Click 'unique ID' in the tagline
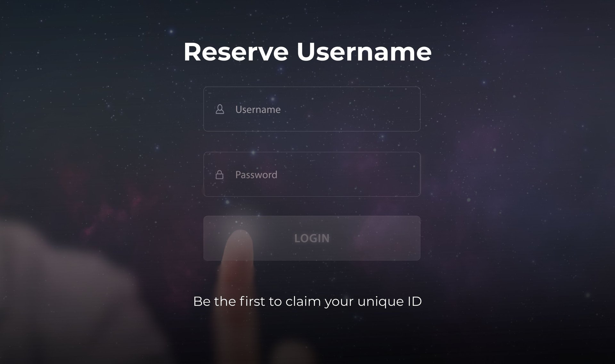 [389, 302]
